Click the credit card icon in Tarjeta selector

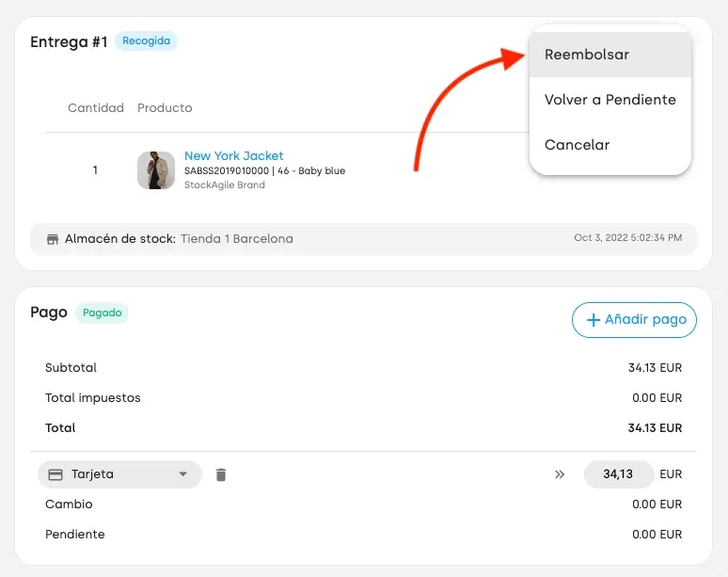point(55,474)
